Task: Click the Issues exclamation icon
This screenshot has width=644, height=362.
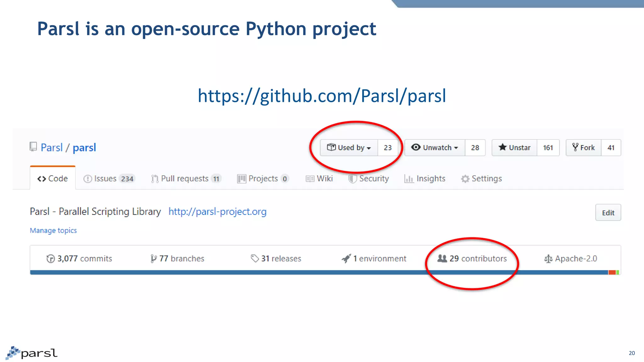Action: click(87, 179)
